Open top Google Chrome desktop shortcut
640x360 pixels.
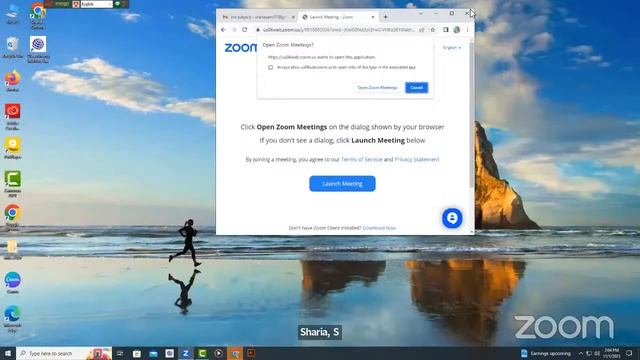pyautogui.click(x=38, y=16)
